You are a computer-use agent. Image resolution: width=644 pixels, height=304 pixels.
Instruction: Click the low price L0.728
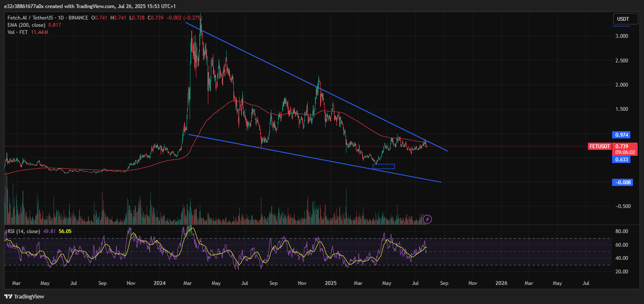click(136, 18)
